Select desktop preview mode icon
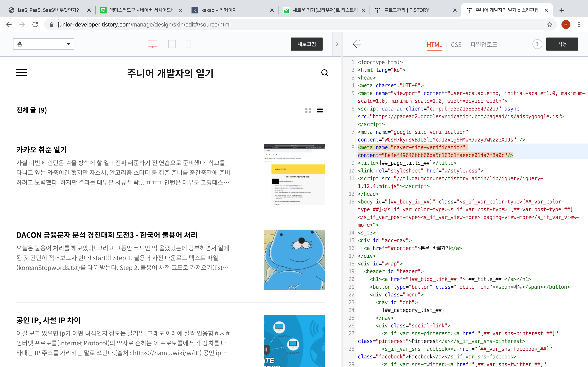Screen dimensions: 588x367 152,44
